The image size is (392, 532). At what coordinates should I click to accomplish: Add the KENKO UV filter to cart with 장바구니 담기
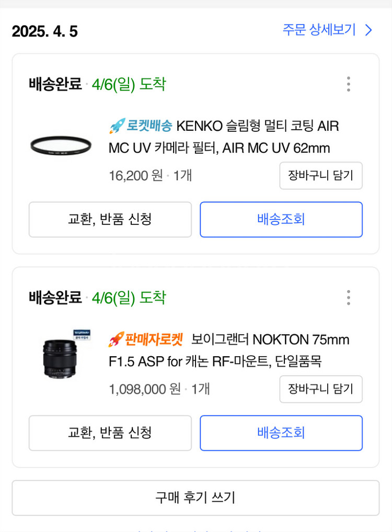(x=320, y=175)
